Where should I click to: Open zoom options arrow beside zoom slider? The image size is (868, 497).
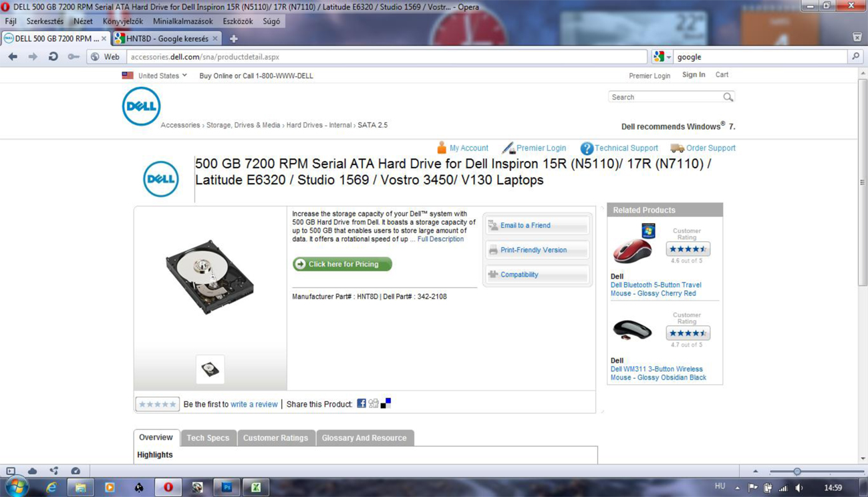(x=756, y=472)
